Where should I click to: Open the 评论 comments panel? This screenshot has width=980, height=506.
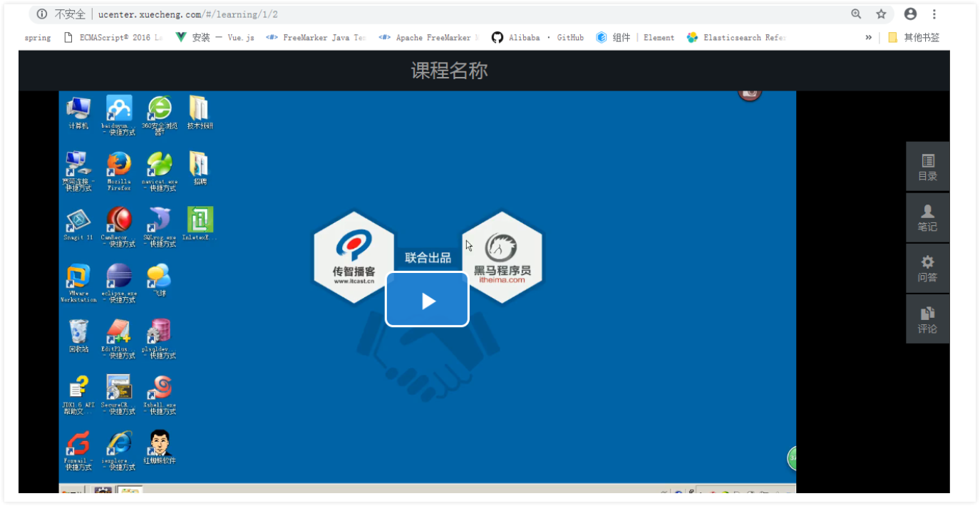pyautogui.click(x=927, y=319)
